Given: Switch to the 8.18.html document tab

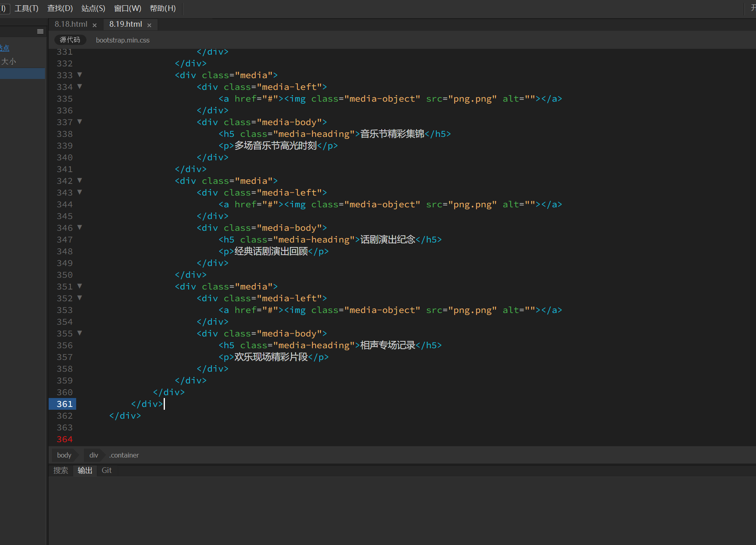Looking at the screenshot, I should [x=71, y=24].
